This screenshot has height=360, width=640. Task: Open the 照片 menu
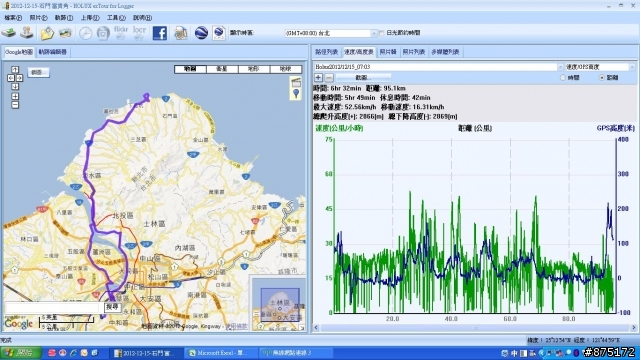(x=38, y=18)
